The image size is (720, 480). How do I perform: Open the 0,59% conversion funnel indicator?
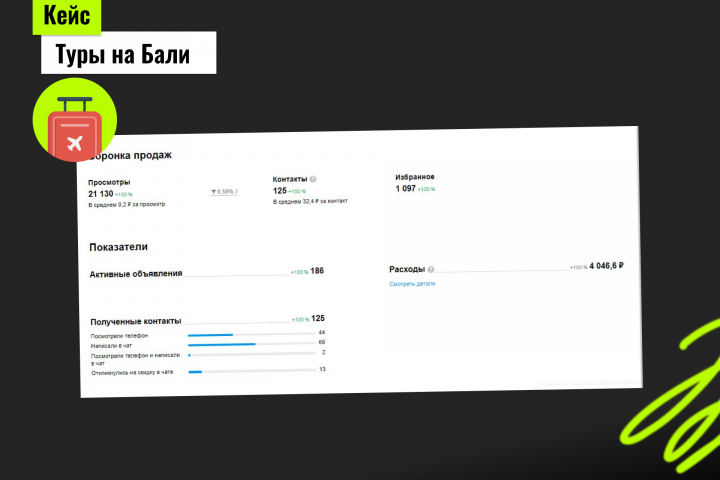pos(225,192)
